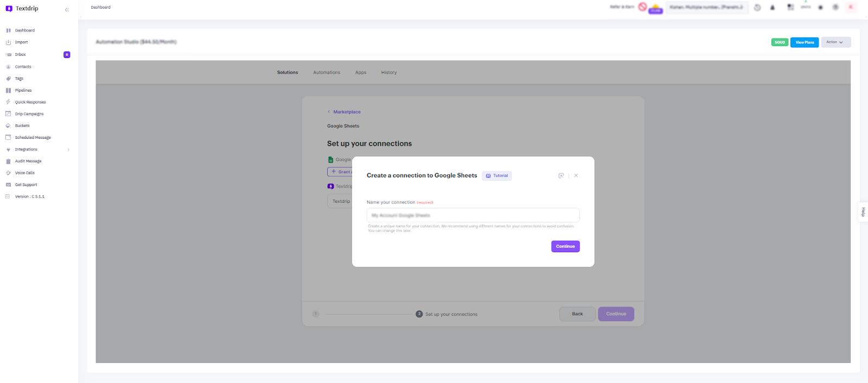Screen dimensions: 868x383
Task: Switch to the Solutions tab
Action: coord(288,73)
